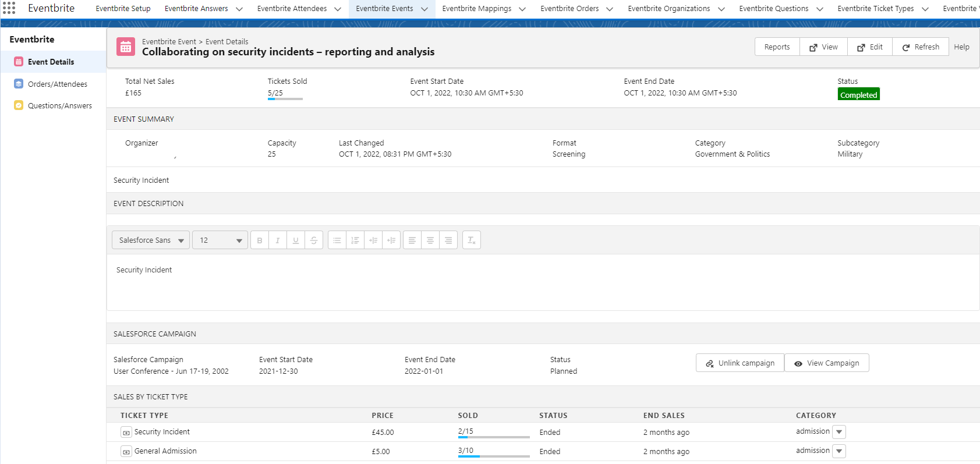Open the Help link
The height and width of the screenshot is (464, 980).
pyautogui.click(x=961, y=47)
